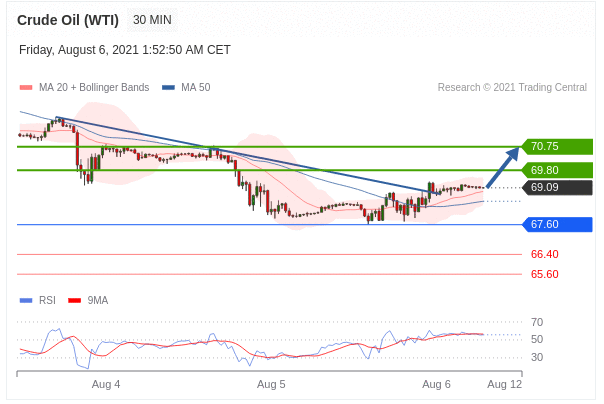Click the Aug 6 date axis label
This screenshot has height=404, width=604.
(436, 384)
